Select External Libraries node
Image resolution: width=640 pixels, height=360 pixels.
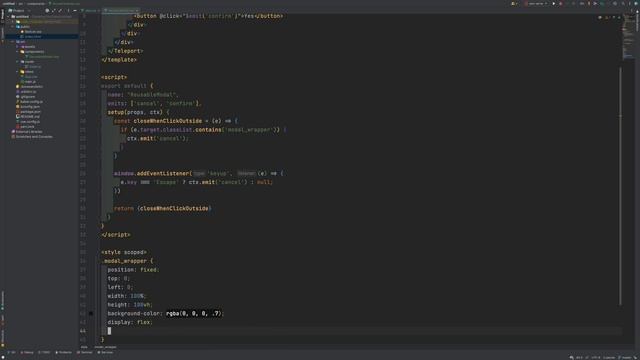click(27, 132)
